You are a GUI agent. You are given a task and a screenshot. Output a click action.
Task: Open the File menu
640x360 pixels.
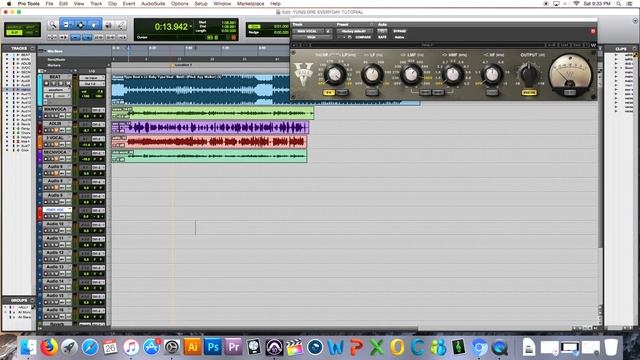coord(49,3)
